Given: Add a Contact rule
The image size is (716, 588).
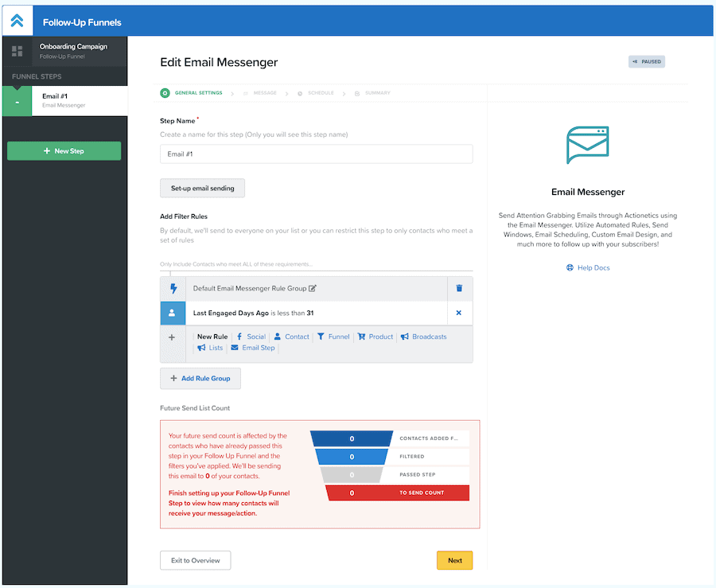Looking at the screenshot, I should [291, 337].
